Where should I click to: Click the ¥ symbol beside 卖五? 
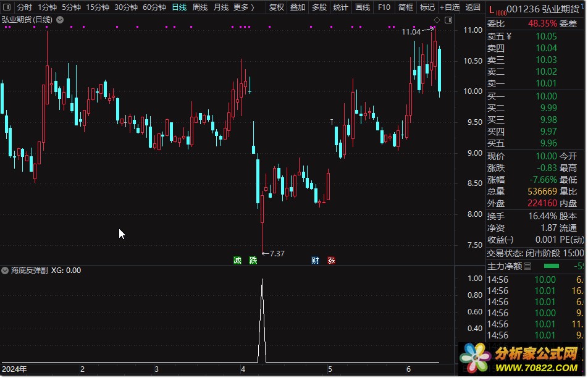tap(509, 36)
